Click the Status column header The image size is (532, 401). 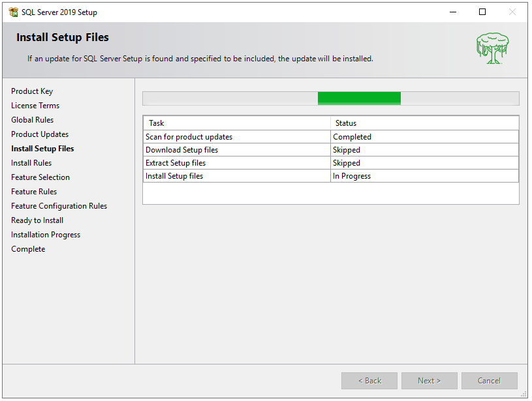pyautogui.click(x=425, y=123)
